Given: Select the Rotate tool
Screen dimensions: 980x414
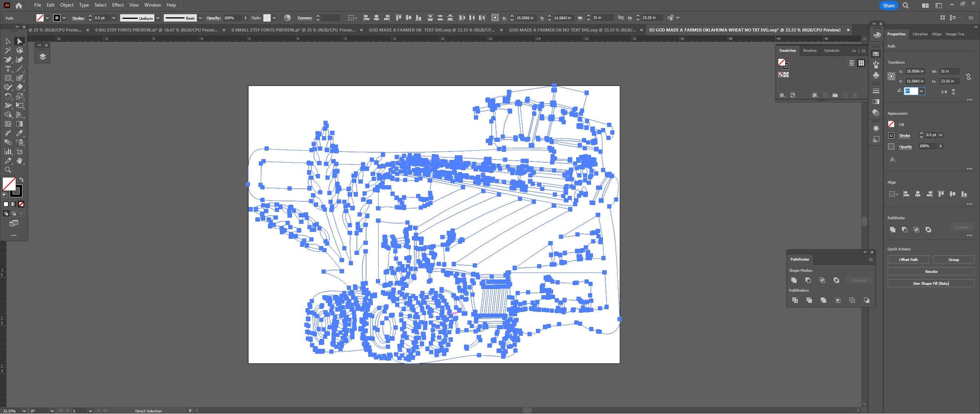Looking at the screenshot, I should 8,97.
